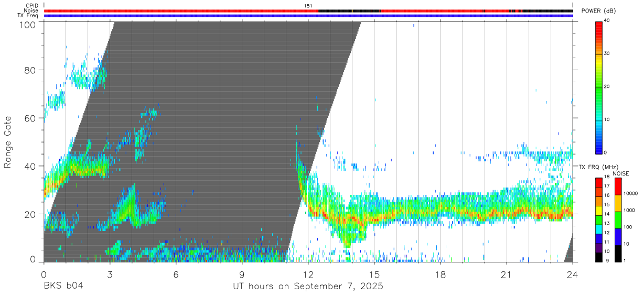Click the TX Freq row label
Viewport: 644px width, 297px height.
(x=29, y=15)
